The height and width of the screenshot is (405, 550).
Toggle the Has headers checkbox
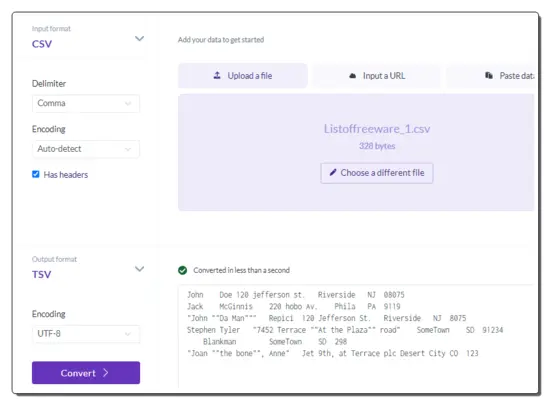(36, 174)
